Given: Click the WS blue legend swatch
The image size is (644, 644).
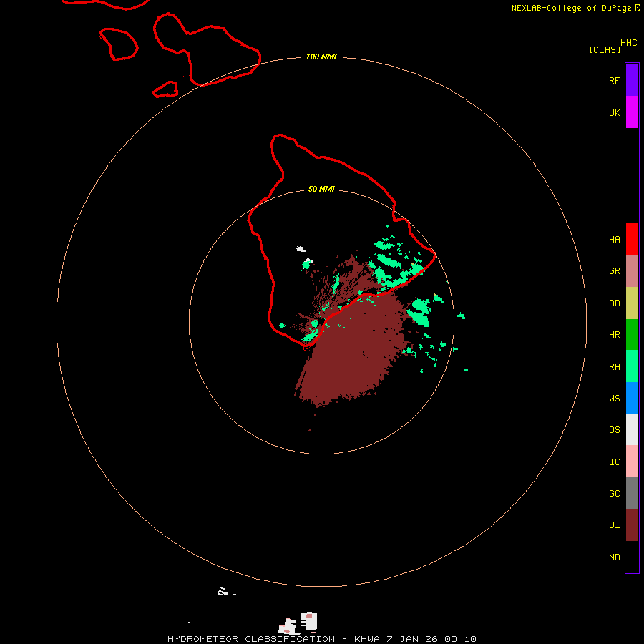Looking at the screenshot, I should coord(632,398).
